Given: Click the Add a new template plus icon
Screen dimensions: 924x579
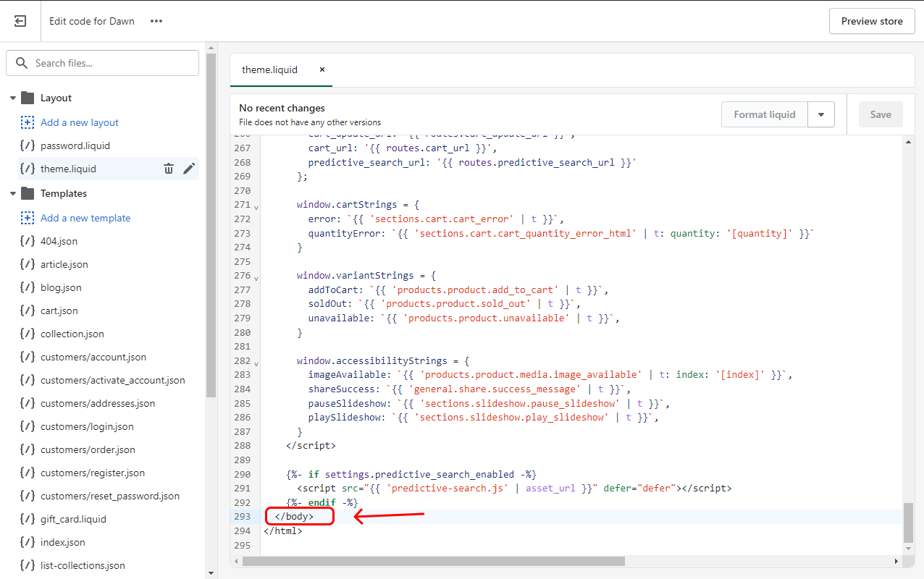Looking at the screenshot, I should coord(28,218).
